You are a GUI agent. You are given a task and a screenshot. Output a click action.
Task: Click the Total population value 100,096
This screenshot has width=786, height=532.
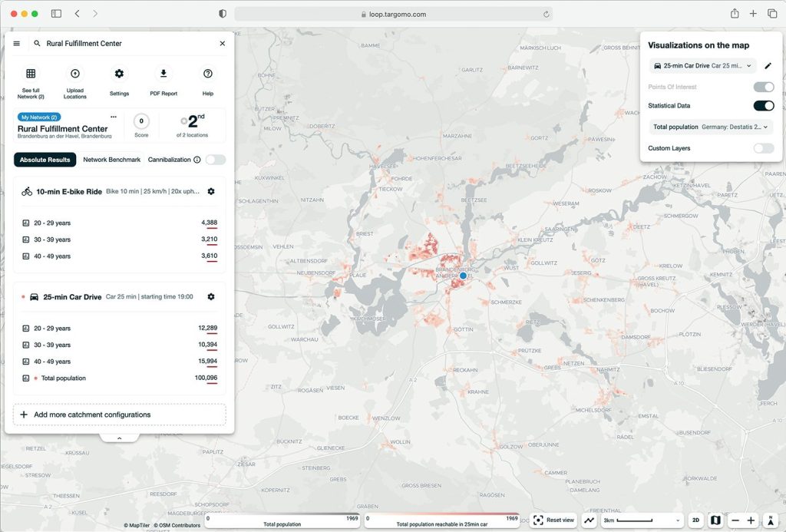[206, 378]
